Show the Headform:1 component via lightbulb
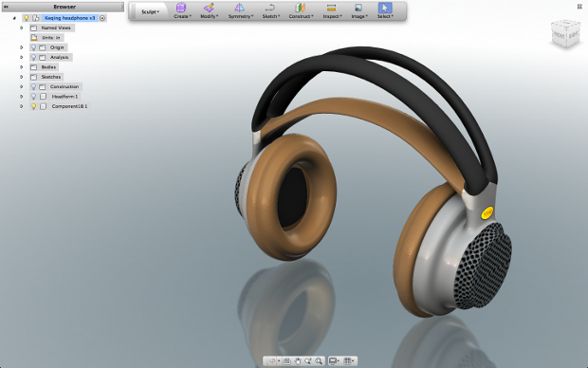 point(33,97)
